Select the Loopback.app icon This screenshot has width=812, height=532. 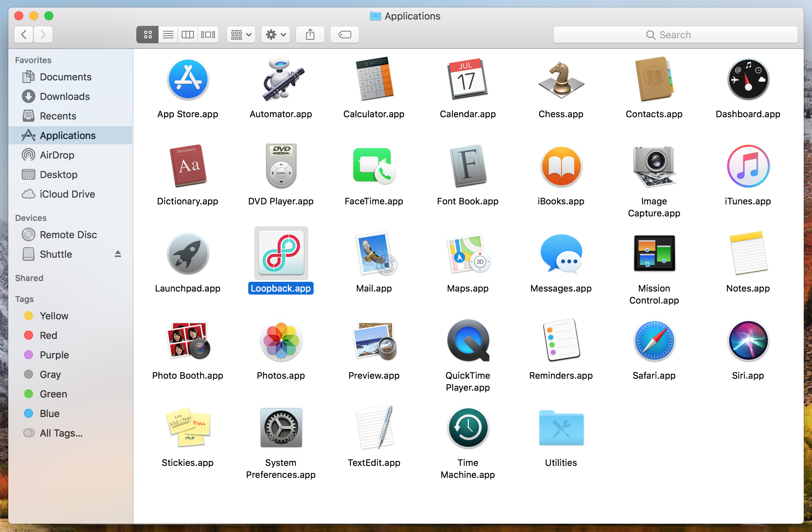point(281,253)
